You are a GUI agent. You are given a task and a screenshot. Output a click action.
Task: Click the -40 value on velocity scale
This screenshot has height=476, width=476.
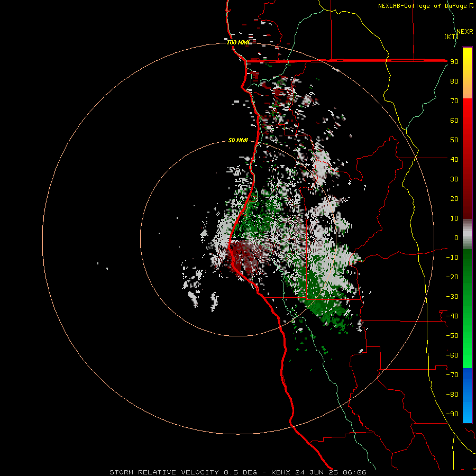click(452, 316)
